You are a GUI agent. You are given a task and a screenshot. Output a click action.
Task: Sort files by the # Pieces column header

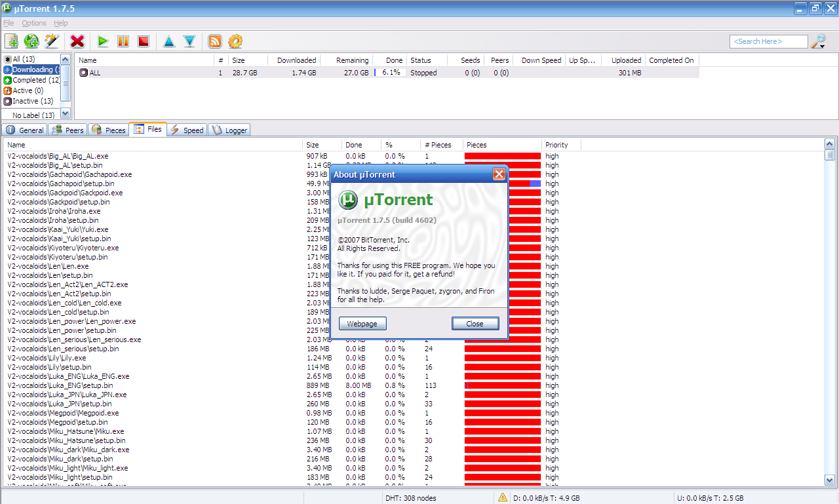pyautogui.click(x=442, y=145)
